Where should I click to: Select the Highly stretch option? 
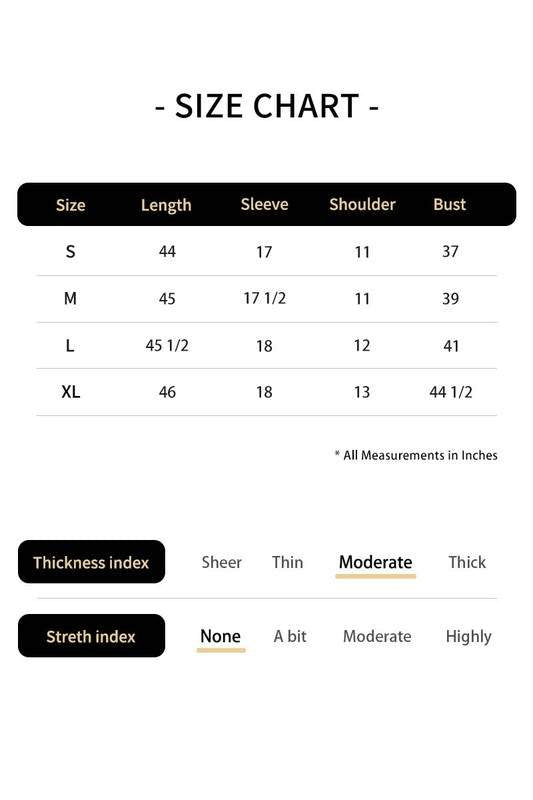[468, 637]
